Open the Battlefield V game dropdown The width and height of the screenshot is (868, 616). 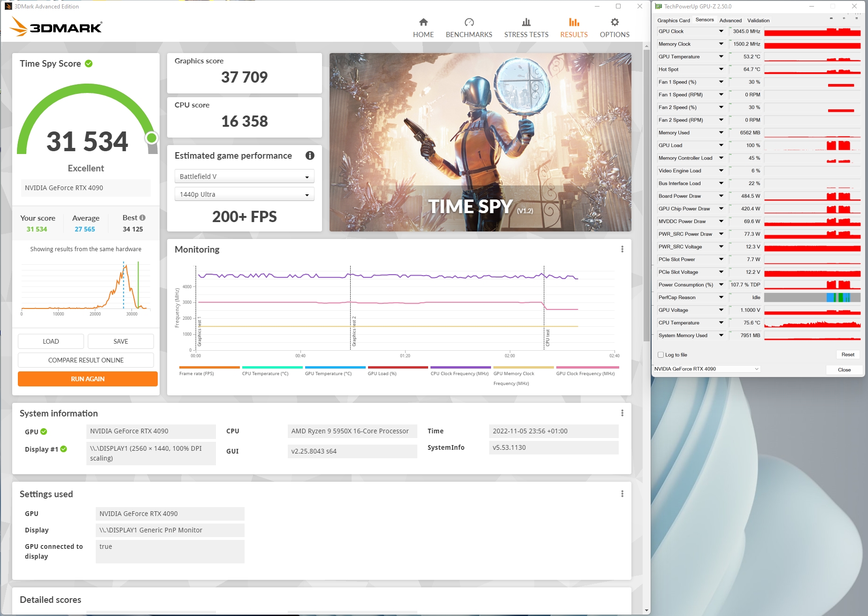[x=244, y=177]
